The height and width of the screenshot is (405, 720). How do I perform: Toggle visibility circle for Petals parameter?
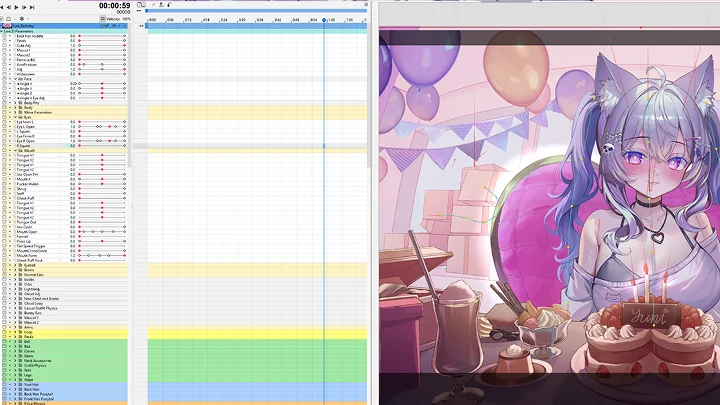[4, 41]
